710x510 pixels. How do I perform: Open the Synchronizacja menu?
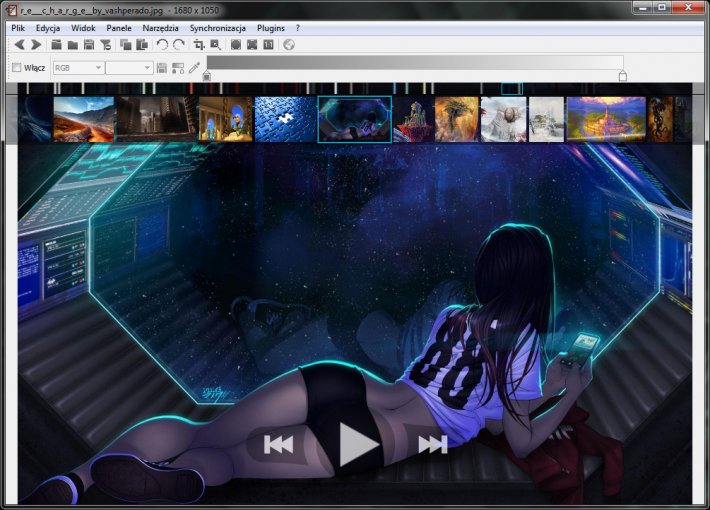click(x=218, y=28)
